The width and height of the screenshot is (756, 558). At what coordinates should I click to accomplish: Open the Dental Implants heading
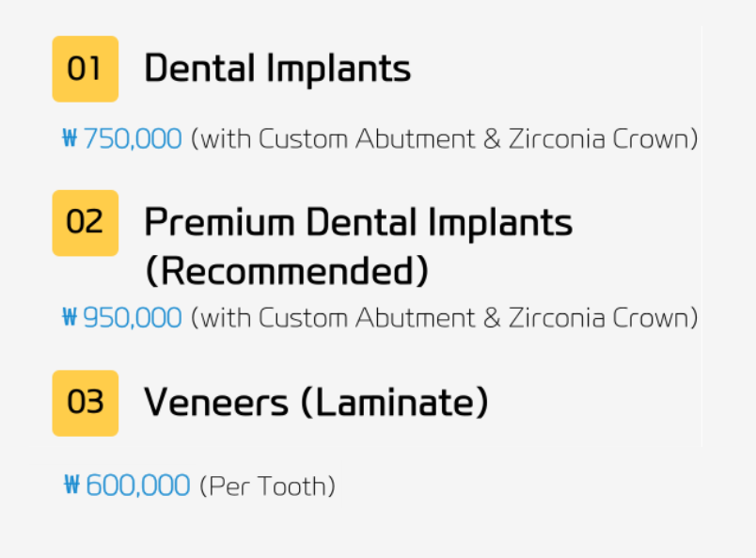[277, 69]
